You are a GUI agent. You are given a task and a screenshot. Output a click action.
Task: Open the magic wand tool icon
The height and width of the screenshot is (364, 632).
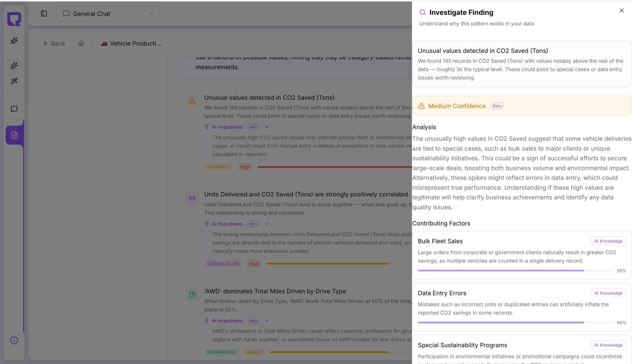tap(14, 81)
